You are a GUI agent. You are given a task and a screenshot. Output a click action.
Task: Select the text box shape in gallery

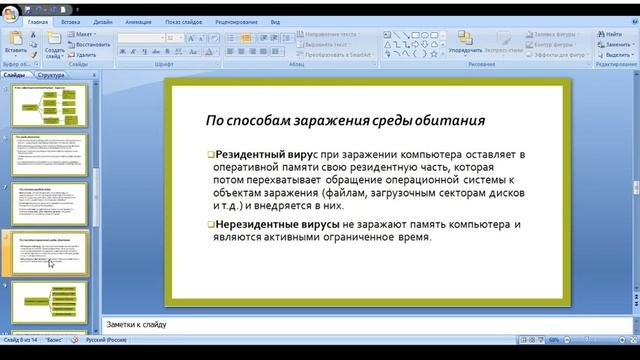pos(387,35)
